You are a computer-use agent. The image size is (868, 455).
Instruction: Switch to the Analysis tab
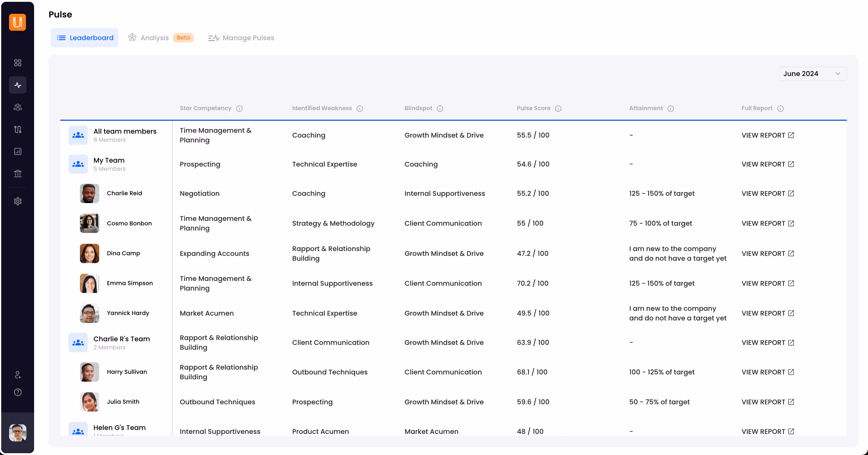(x=154, y=38)
